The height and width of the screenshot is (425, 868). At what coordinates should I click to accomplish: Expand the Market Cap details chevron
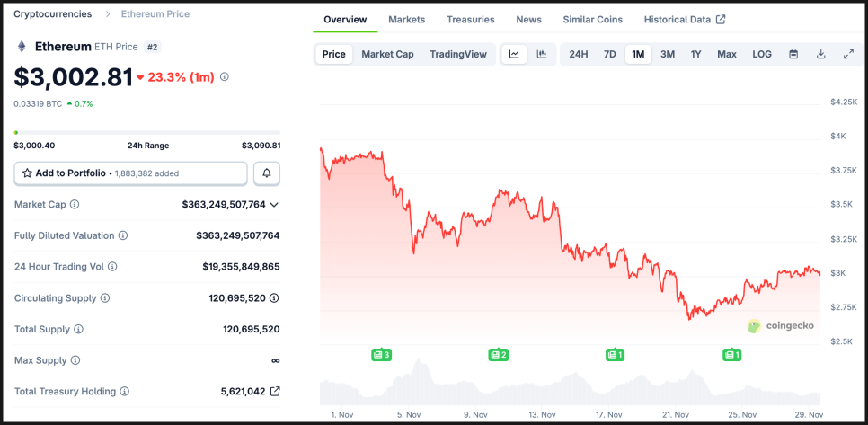[x=274, y=205]
